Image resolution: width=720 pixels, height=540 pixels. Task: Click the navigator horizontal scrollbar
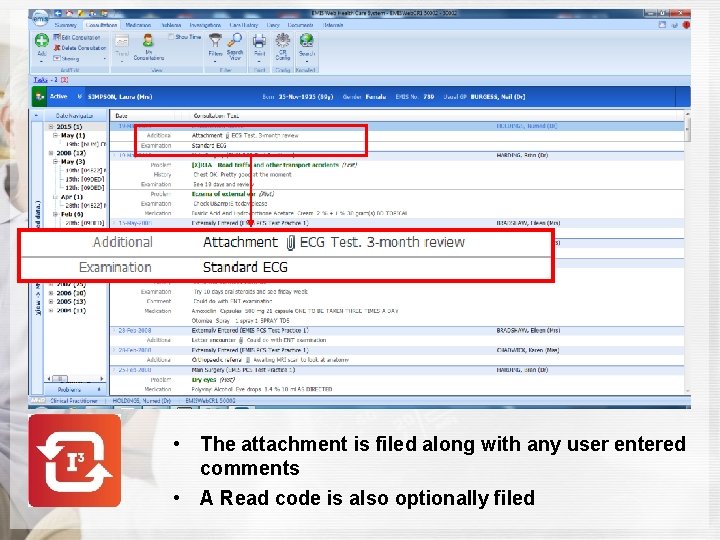(x=75, y=378)
